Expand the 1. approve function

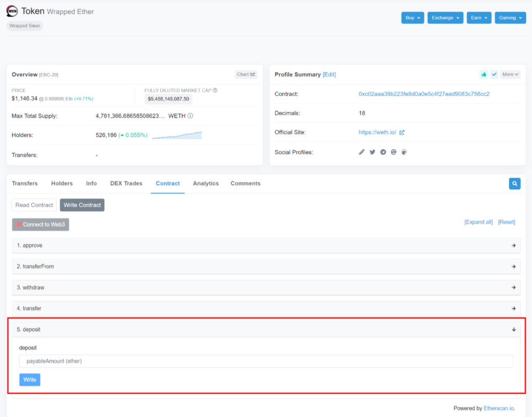266,245
